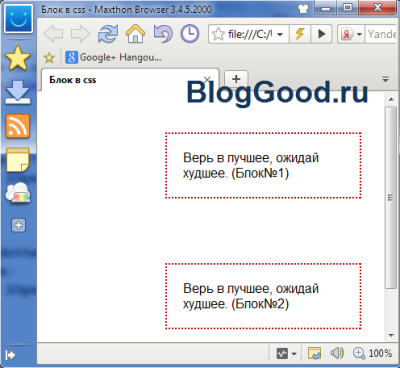
Task: Collapse the sidebar with the bottom arrow icon
Action: coord(10,355)
